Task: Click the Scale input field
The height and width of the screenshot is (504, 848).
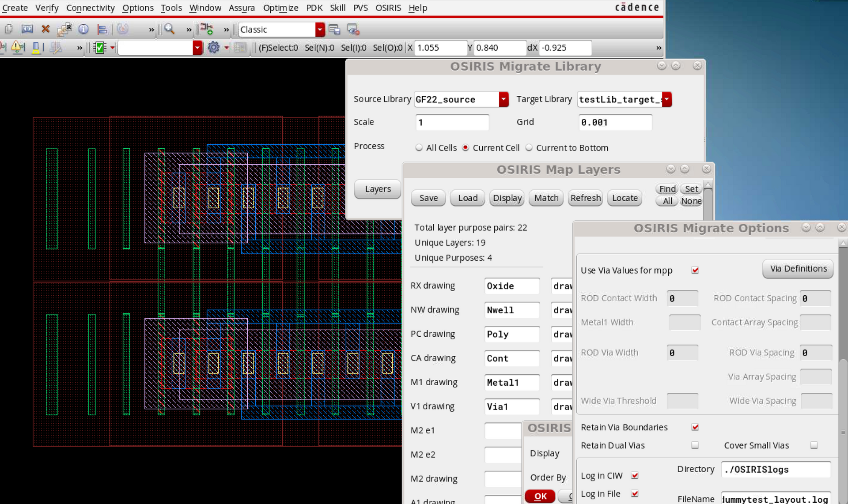Action: 452,122
